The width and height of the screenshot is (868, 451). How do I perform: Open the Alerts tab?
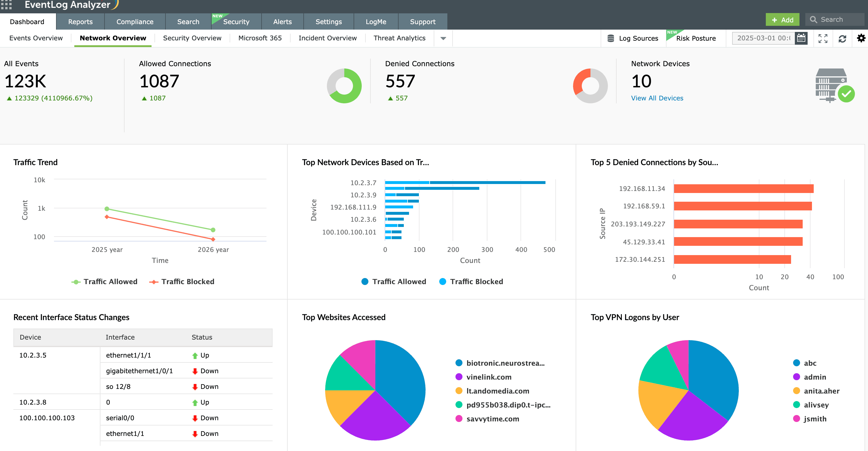click(282, 21)
